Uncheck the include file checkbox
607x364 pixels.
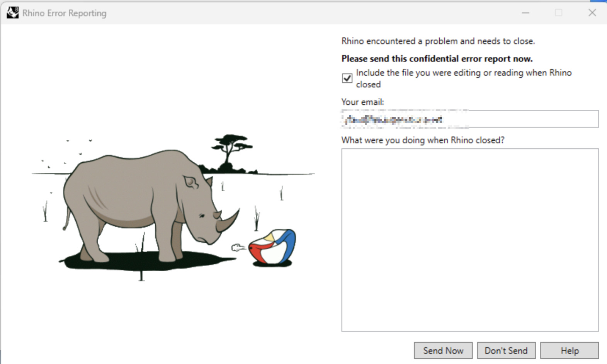point(347,78)
